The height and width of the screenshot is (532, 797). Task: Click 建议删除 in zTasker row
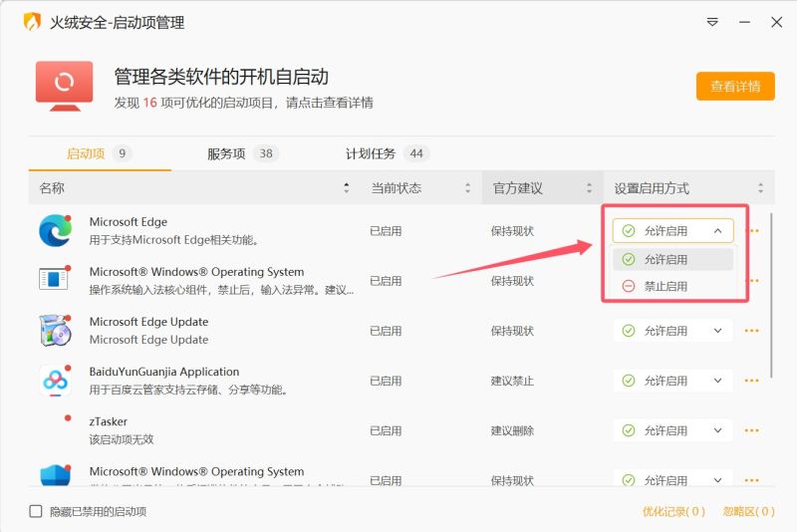click(512, 431)
